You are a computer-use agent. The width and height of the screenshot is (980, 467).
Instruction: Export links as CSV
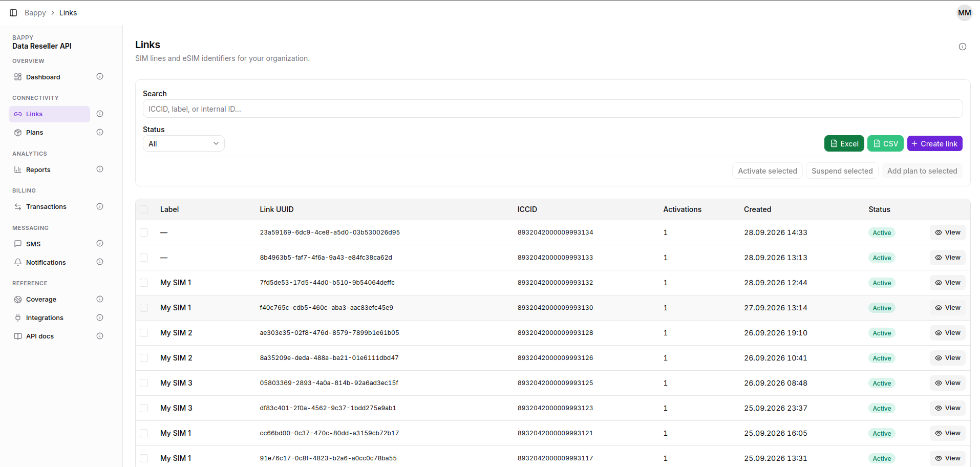tap(885, 143)
